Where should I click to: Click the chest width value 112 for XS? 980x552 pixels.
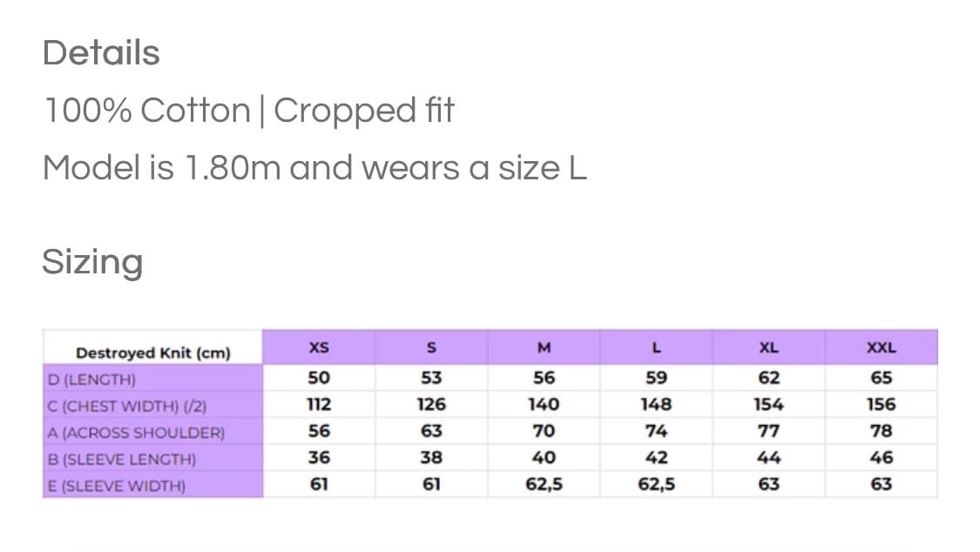click(x=319, y=404)
